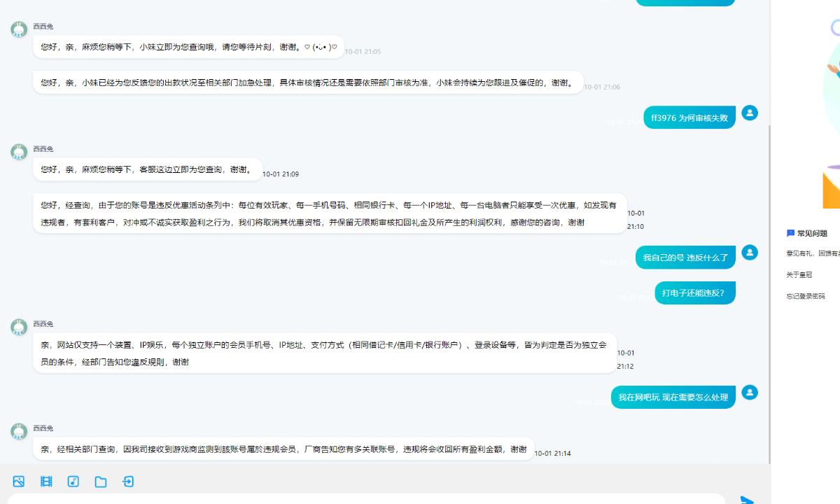The height and width of the screenshot is (504, 840).
Task: Click the first 西西兔 agent avatar
Action: (18, 29)
